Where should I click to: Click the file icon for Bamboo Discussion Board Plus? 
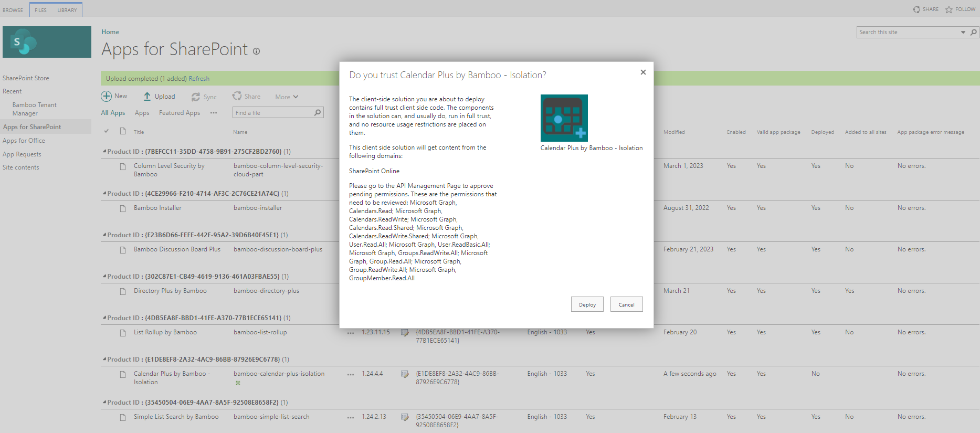coord(123,250)
